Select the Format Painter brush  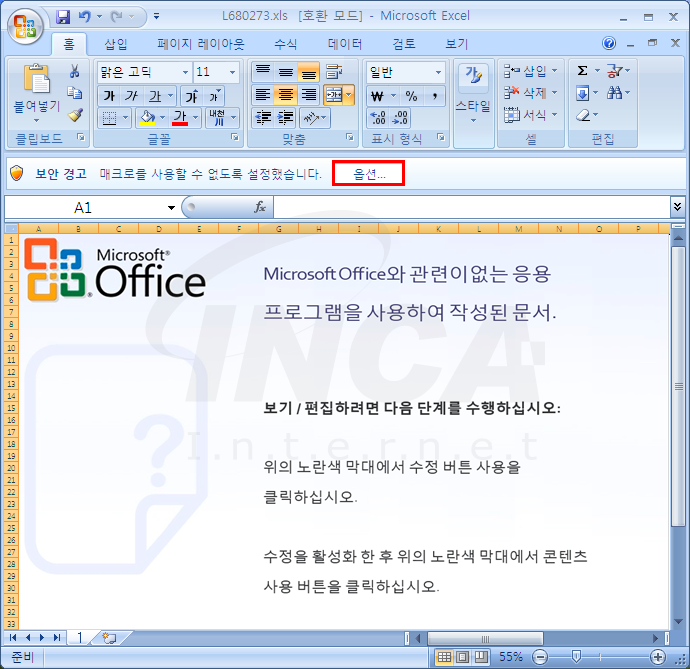coord(75,115)
